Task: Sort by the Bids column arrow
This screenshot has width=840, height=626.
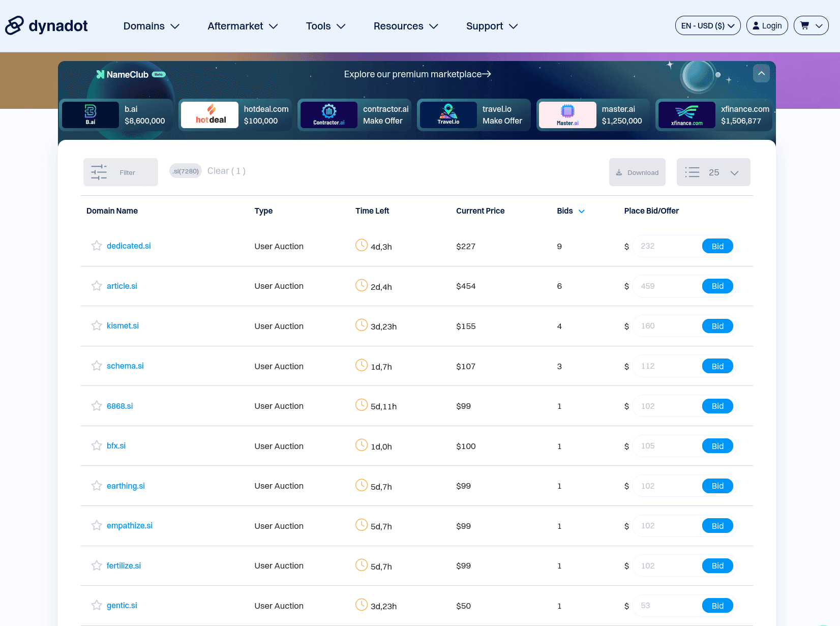Action: pyautogui.click(x=582, y=211)
